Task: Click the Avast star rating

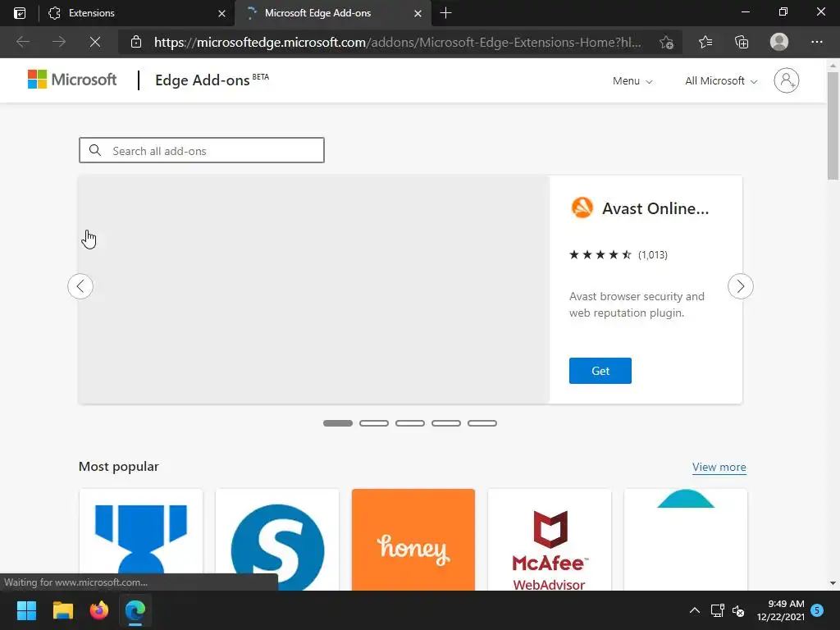Action: [600, 254]
